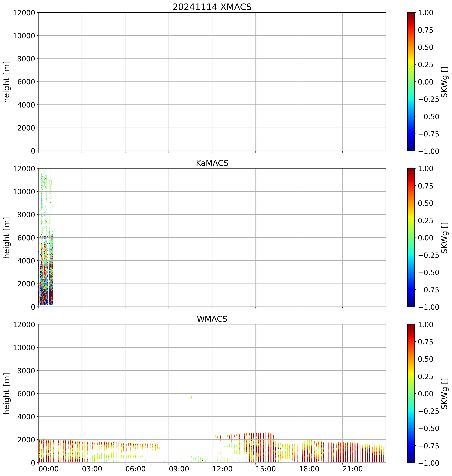Click the empty XMACS plot area center
Image resolution: width=452 pixels, height=476 pixels.
[x=212, y=82]
